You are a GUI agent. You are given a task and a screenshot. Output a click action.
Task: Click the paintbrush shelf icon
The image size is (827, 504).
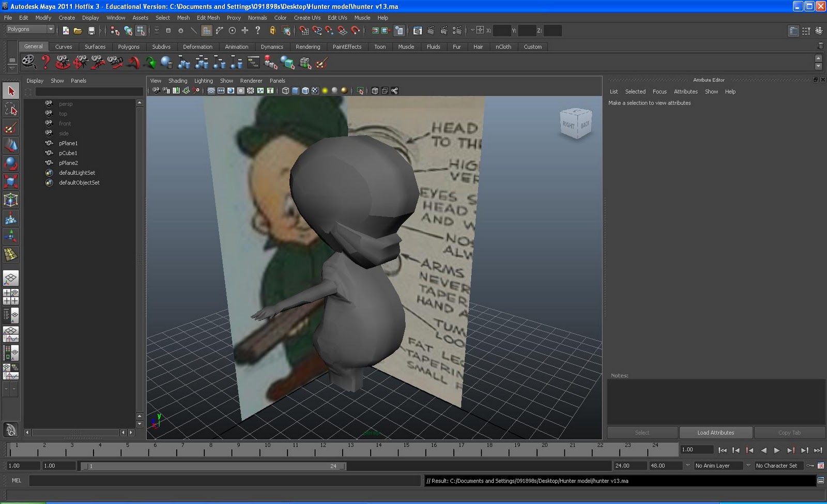click(x=322, y=63)
